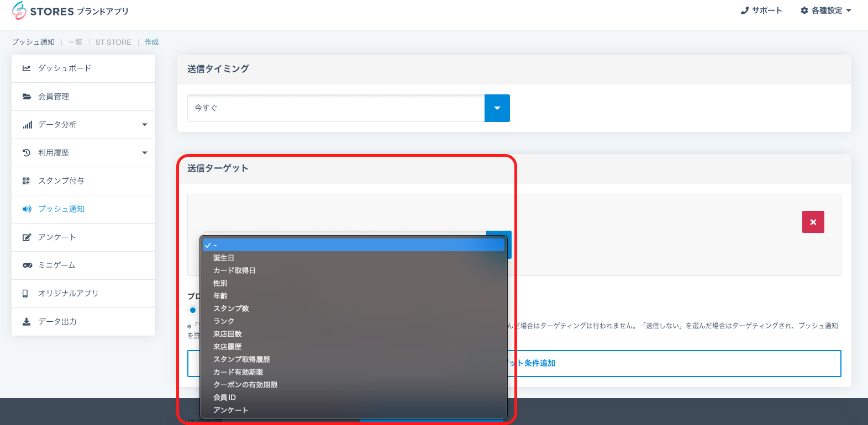Choose クーポンの有効期限 from the target list
Image resolution: width=868 pixels, height=425 pixels.
(354, 385)
